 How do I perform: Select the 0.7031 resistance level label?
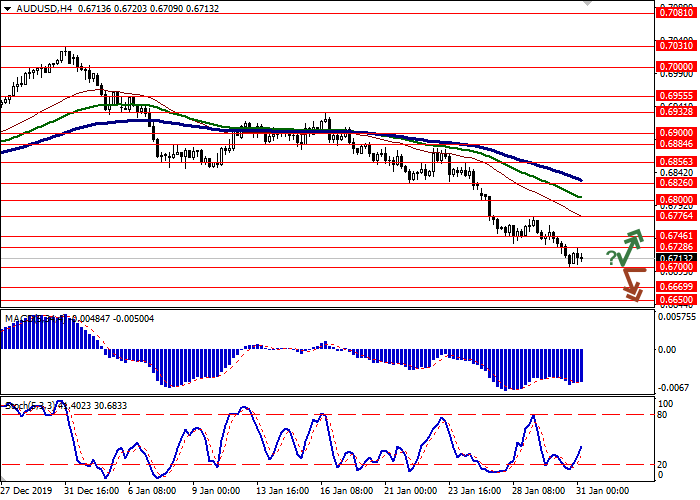pyautogui.click(x=675, y=45)
